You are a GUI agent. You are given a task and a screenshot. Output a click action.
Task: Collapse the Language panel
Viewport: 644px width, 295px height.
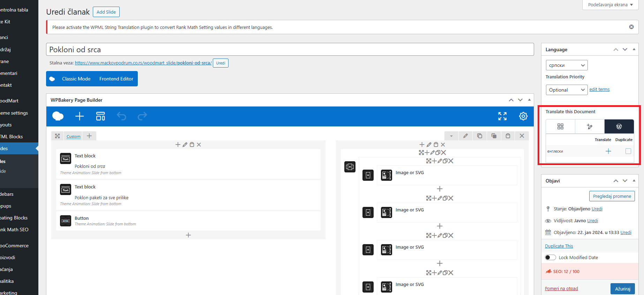pos(634,49)
